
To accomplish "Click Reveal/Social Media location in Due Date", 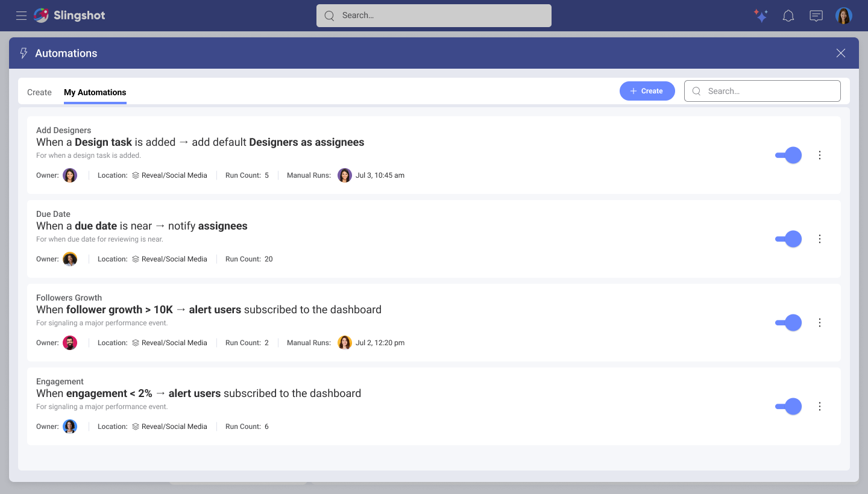I will tap(169, 259).
